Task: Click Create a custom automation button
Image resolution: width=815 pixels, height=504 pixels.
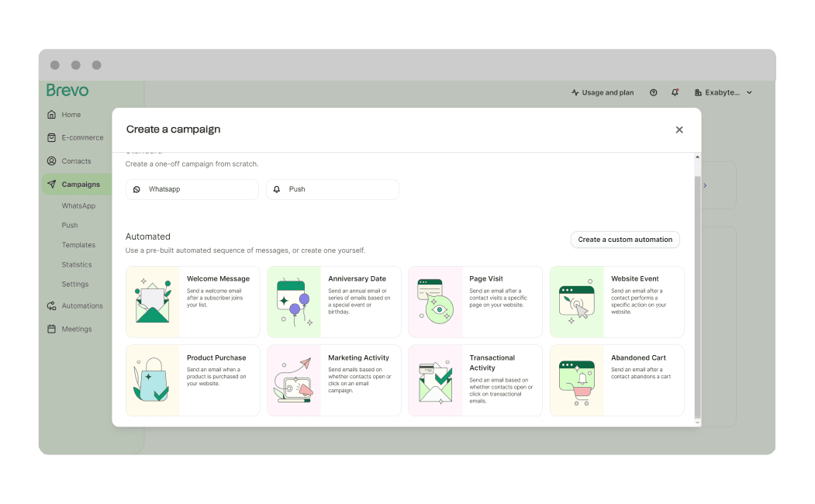Action: pyautogui.click(x=625, y=240)
